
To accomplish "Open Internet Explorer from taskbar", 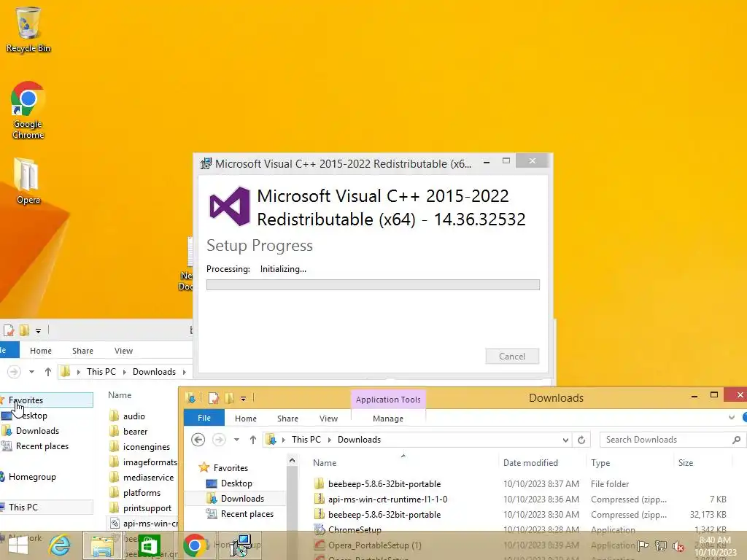I will pos(60,545).
